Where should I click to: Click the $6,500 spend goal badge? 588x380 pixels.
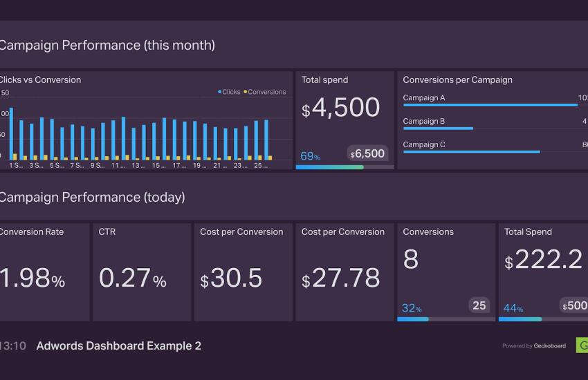(367, 153)
